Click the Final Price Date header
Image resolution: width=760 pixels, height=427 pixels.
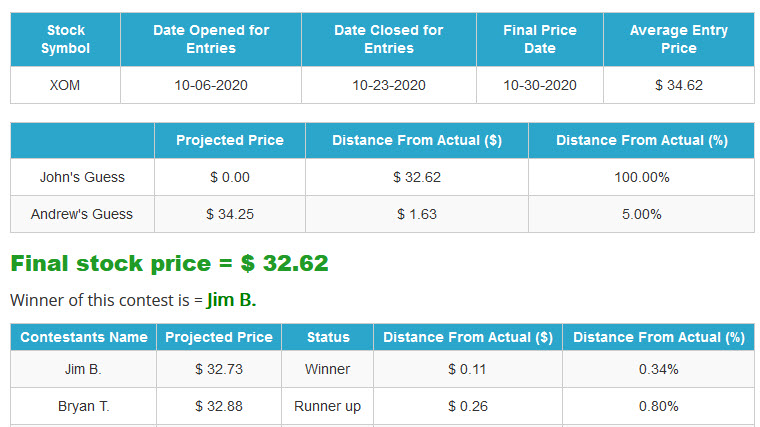(540, 39)
